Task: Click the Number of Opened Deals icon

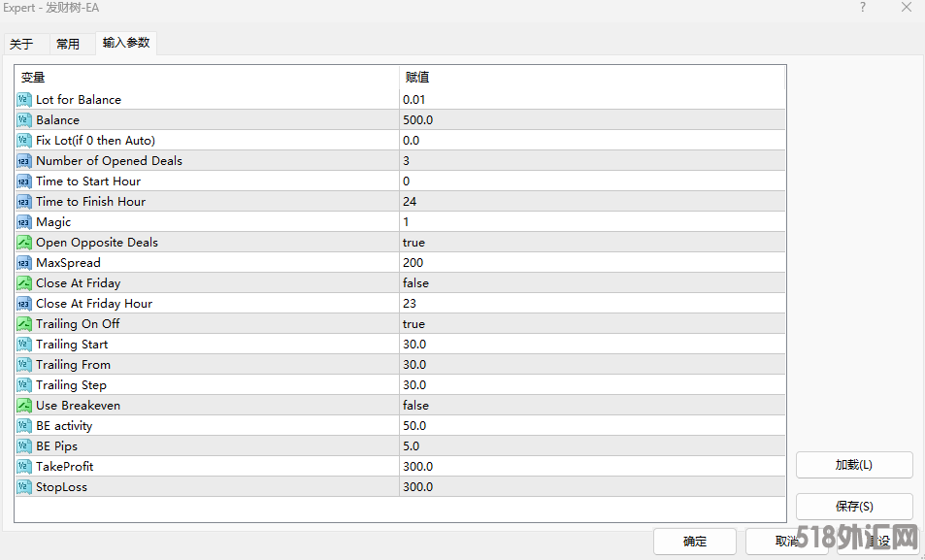Action: pos(24,161)
